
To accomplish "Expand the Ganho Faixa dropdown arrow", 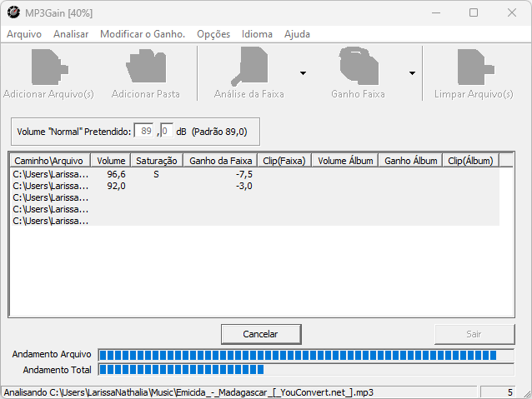I will click(412, 72).
